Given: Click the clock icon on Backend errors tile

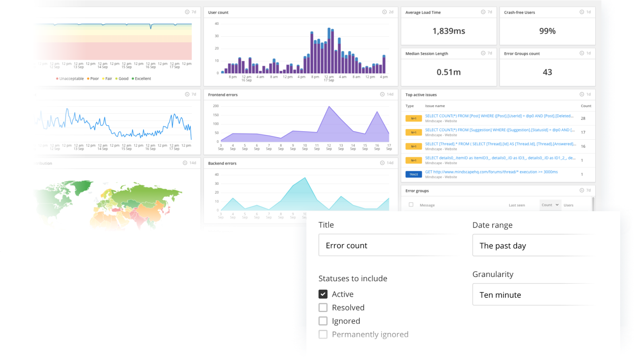Looking at the screenshot, I should [382, 163].
